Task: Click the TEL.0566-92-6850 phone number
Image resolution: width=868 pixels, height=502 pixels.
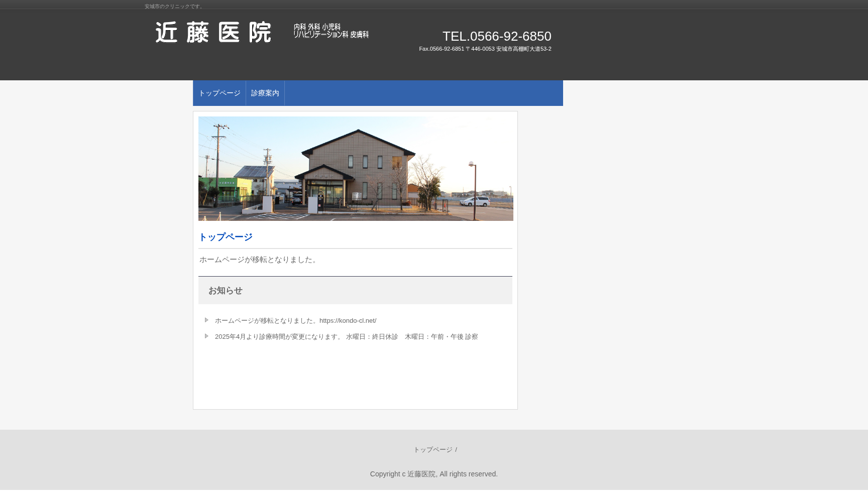Action: tap(496, 36)
